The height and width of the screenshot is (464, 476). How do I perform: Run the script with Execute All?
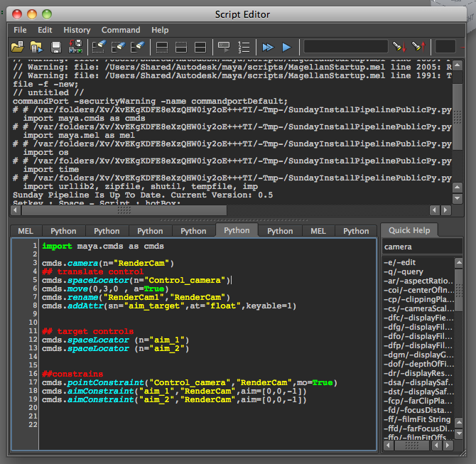pos(268,47)
